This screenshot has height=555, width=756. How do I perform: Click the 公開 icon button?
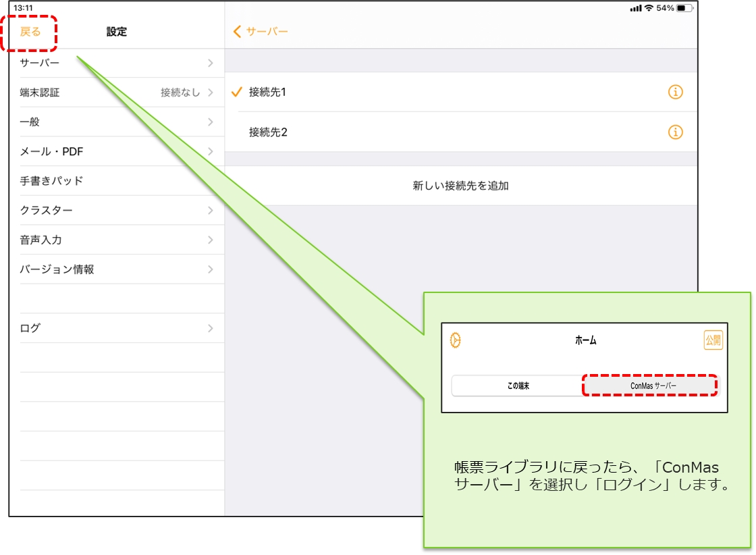pyautogui.click(x=713, y=340)
